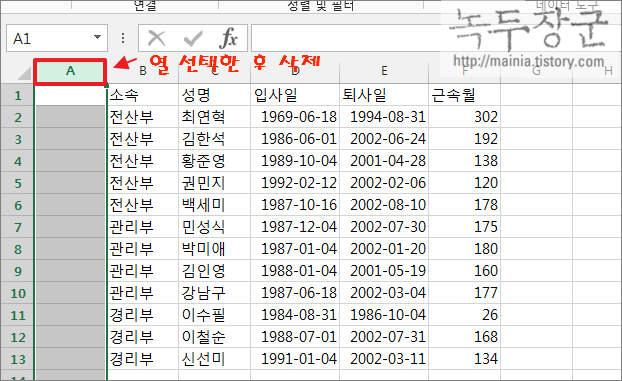Select row 11 header

17,316
